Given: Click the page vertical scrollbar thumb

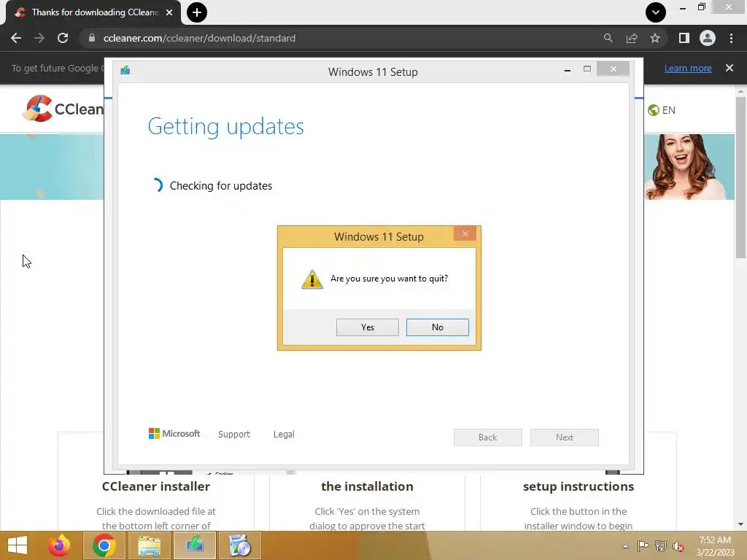Looking at the screenshot, I should (740, 177).
